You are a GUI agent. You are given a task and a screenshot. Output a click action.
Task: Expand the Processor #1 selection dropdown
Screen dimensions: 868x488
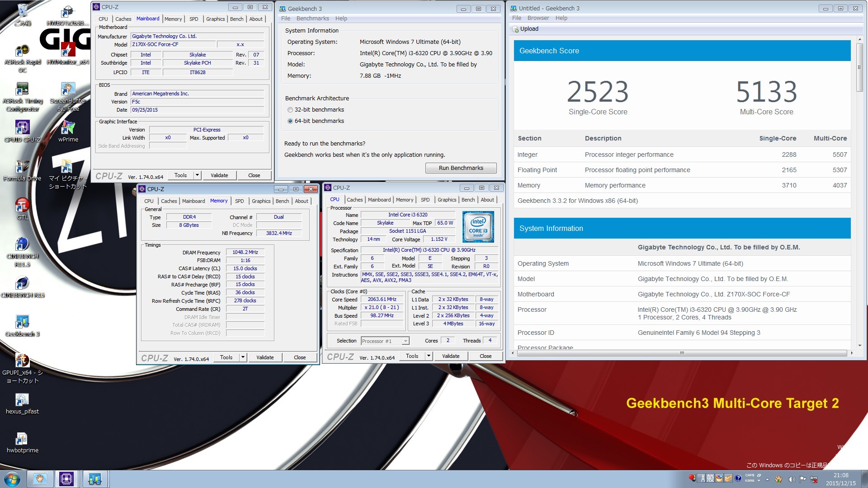[x=406, y=341]
